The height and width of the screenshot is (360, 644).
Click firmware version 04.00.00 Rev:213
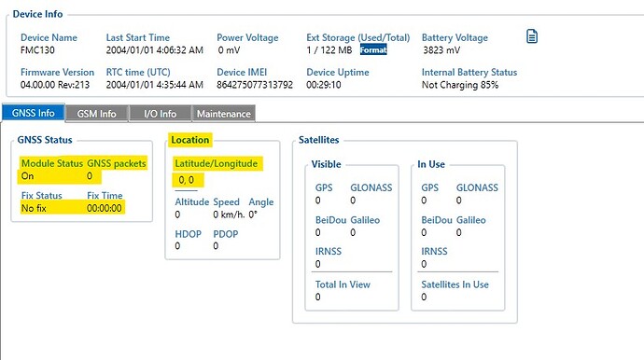click(x=55, y=85)
